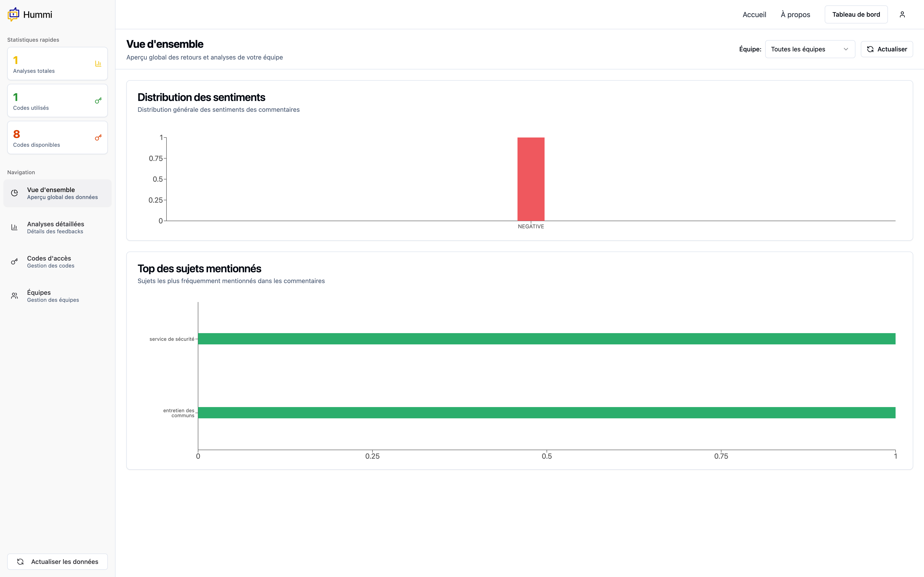Click the Actualiser button

887,49
